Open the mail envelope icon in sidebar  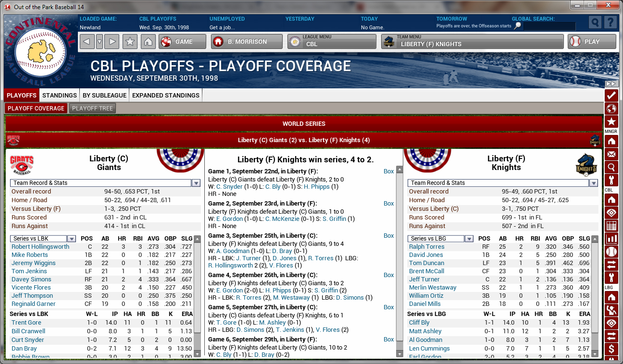611,154
